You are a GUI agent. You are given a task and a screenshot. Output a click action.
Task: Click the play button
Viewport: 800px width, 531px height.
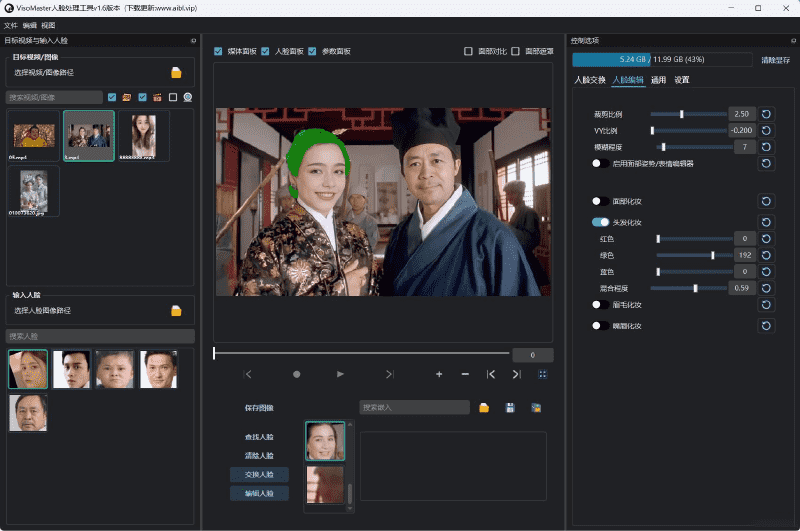click(x=340, y=374)
